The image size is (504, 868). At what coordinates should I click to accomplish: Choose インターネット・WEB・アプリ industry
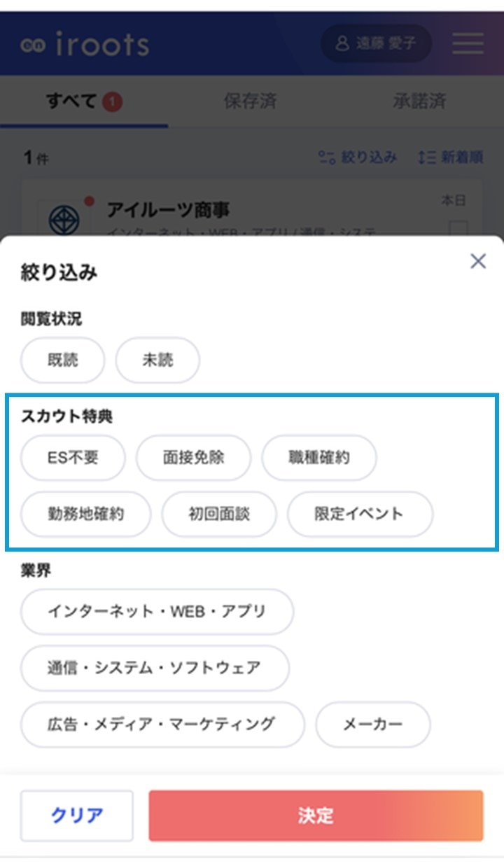[157, 611]
